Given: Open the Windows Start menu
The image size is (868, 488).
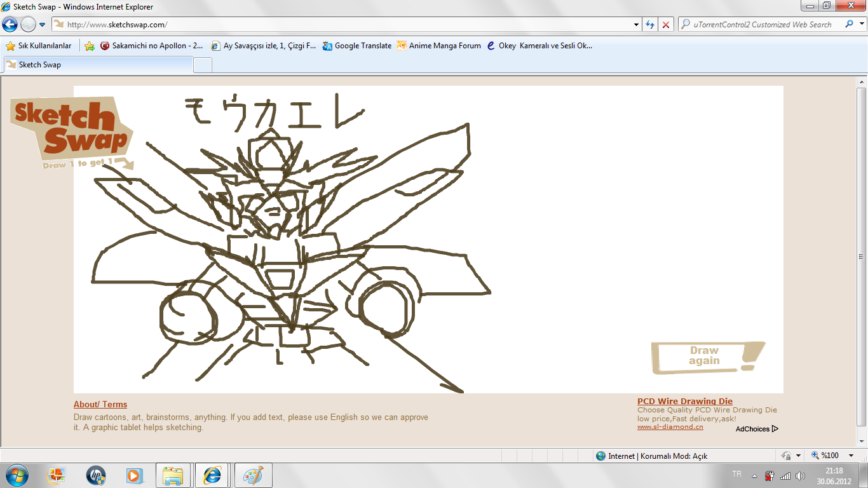Looking at the screenshot, I should pyautogui.click(x=17, y=475).
